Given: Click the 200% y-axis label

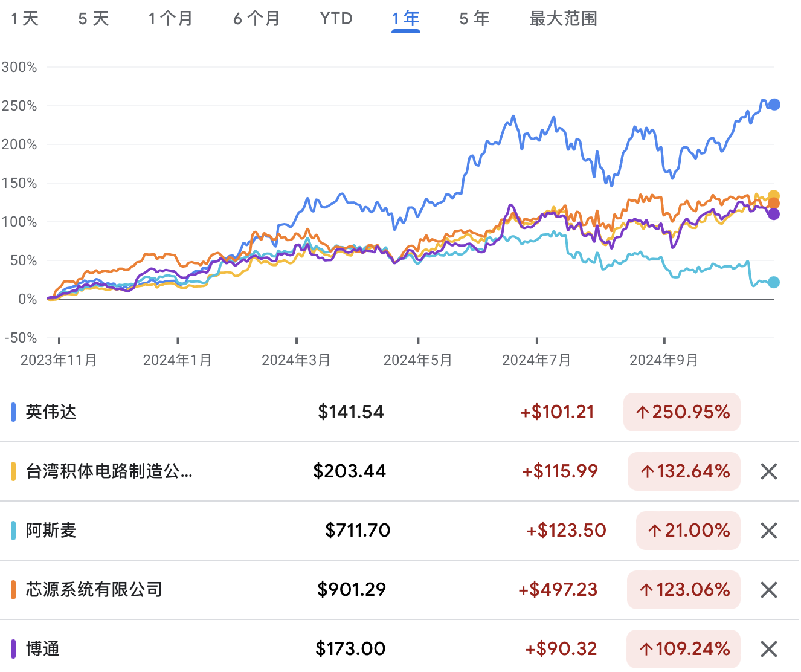Looking at the screenshot, I should (x=19, y=144).
